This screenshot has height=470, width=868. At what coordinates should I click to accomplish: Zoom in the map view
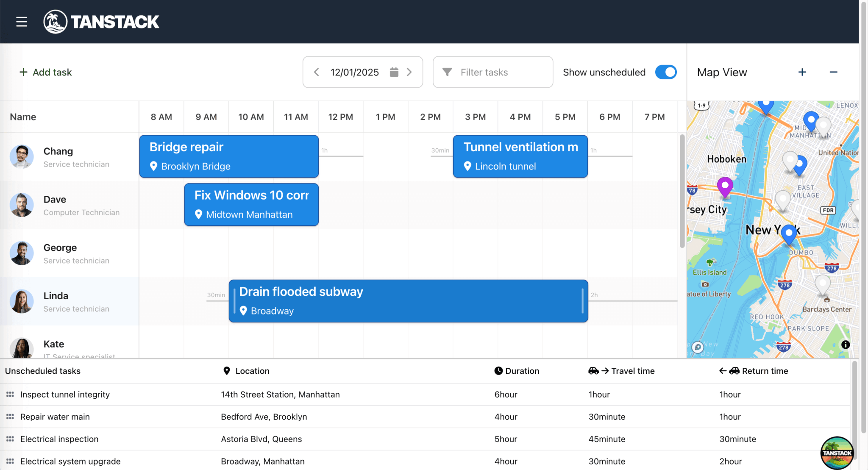pyautogui.click(x=802, y=72)
